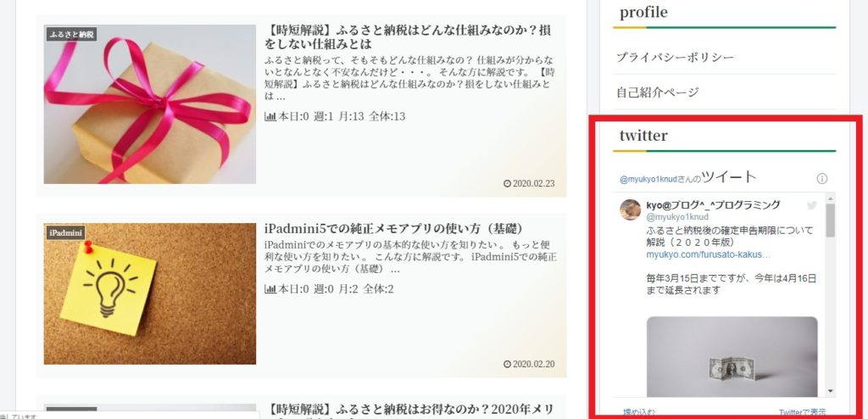Click the @myukyo1knud handle in widget header
The height and width of the screenshot is (419, 868).
pos(648,180)
